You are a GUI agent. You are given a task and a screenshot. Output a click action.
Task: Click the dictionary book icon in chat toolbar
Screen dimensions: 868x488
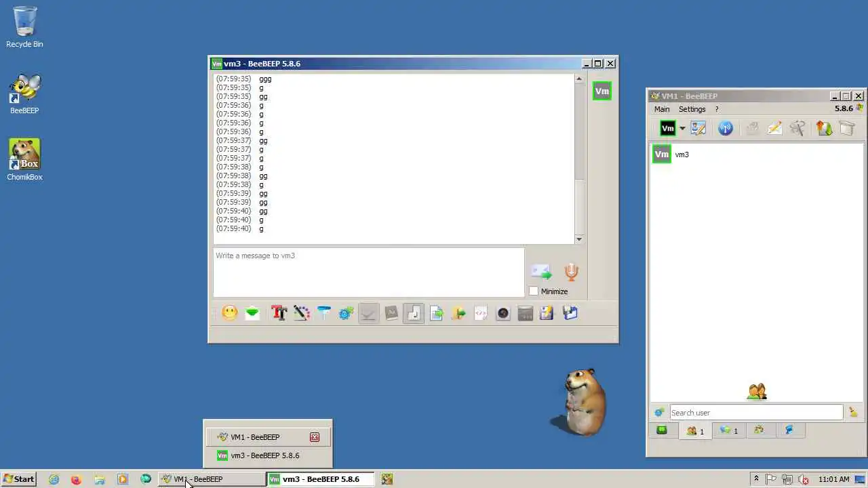click(391, 313)
